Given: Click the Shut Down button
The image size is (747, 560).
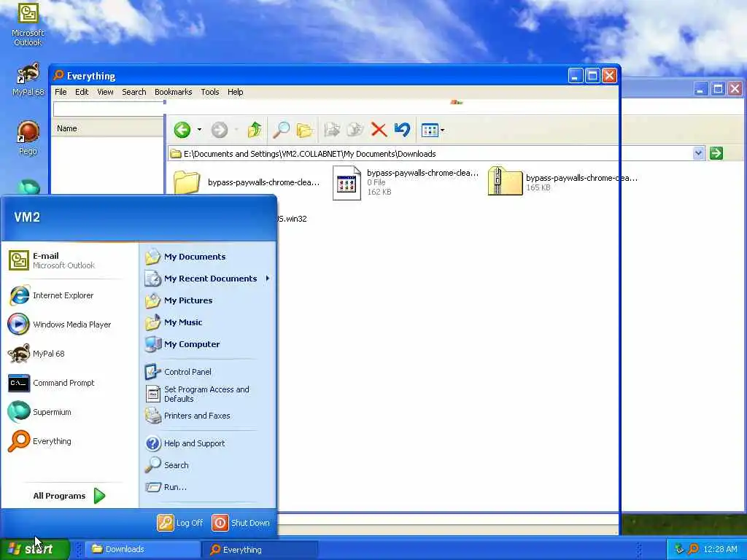Looking at the screenshot, I should [x=241, y=523].
